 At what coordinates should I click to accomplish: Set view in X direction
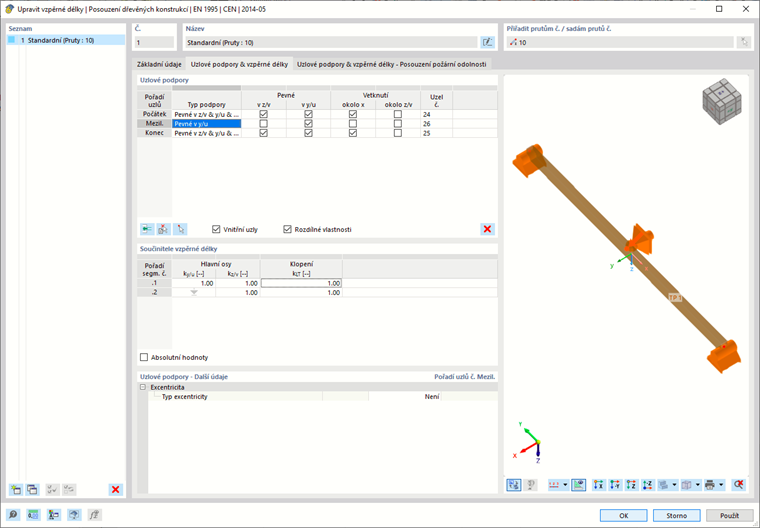point(599,484)
